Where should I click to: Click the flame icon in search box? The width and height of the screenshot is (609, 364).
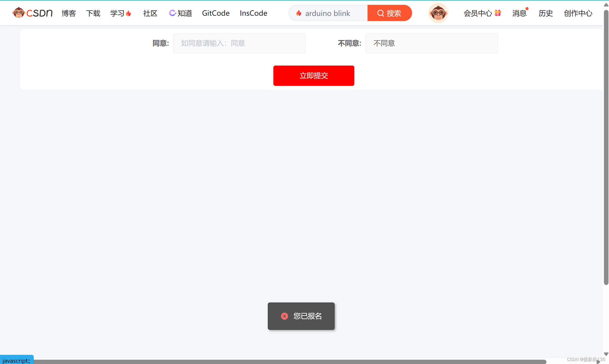(x=299, y=13)
